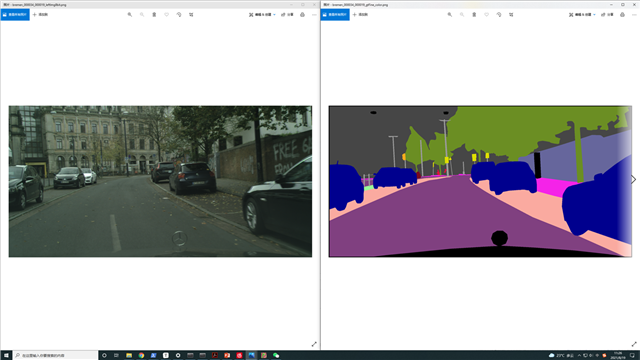Click Add to button in right window

[360, 14]
